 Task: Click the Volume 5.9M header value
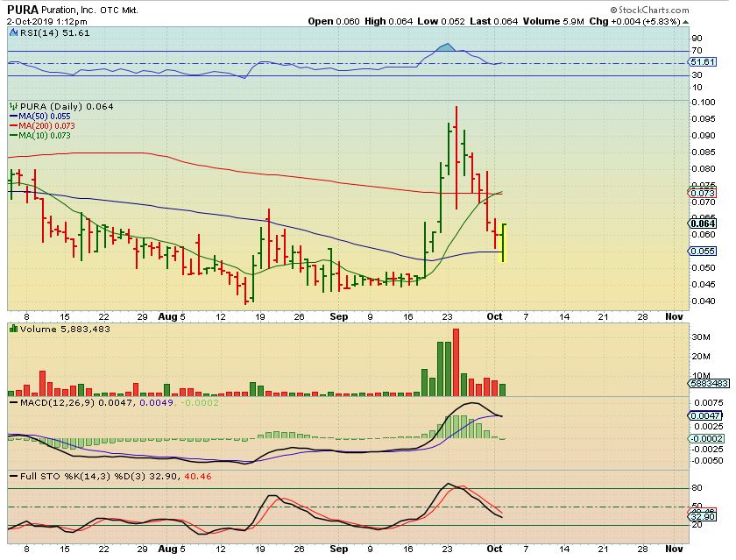pyautogui.click(x=554, y=22)
